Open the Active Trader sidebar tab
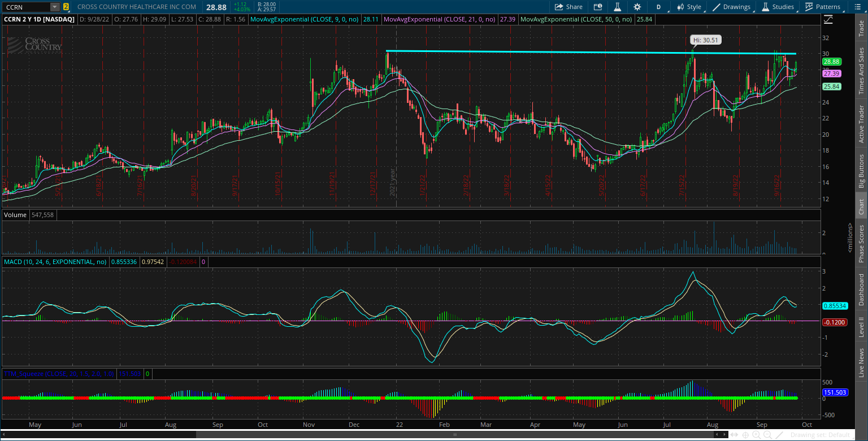This screenshot has height=441, width=868. pos(861,123)
